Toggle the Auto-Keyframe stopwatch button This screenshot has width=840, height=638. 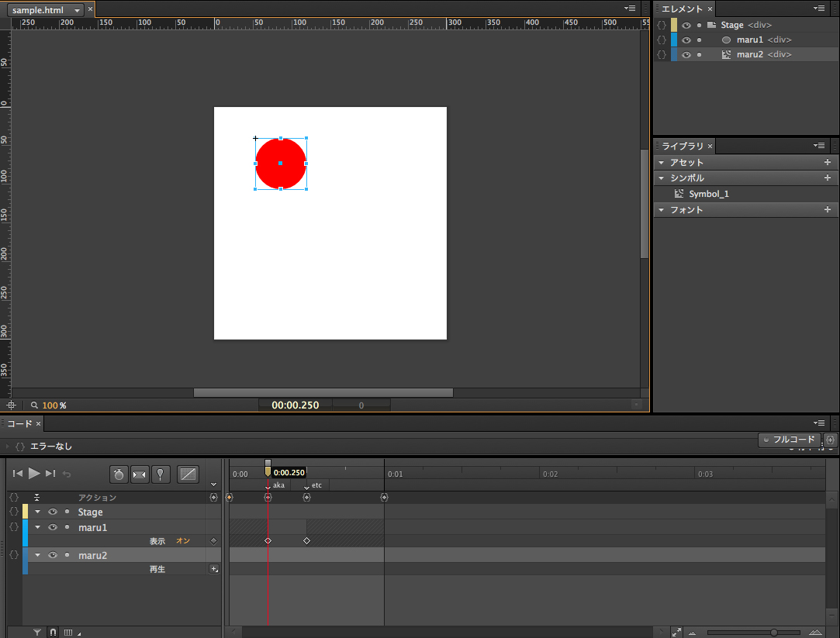pyautogui.click(x=119, y=474)
